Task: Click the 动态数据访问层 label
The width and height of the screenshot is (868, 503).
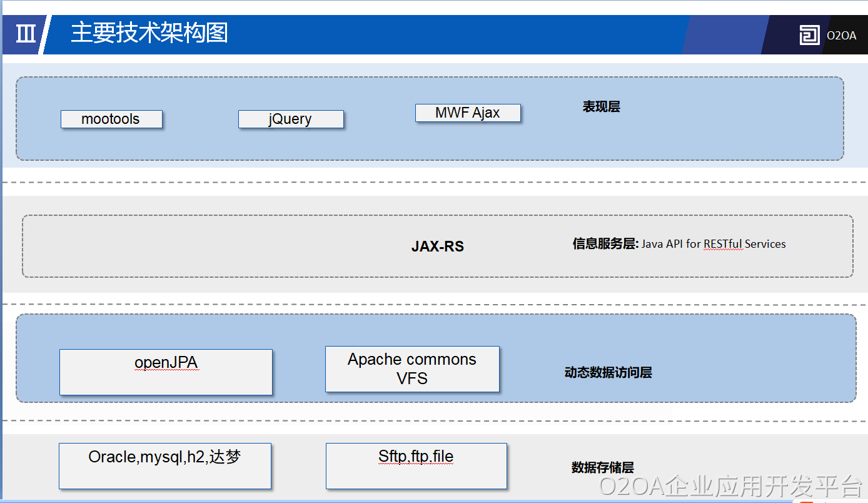Action: tap(608, 373)
